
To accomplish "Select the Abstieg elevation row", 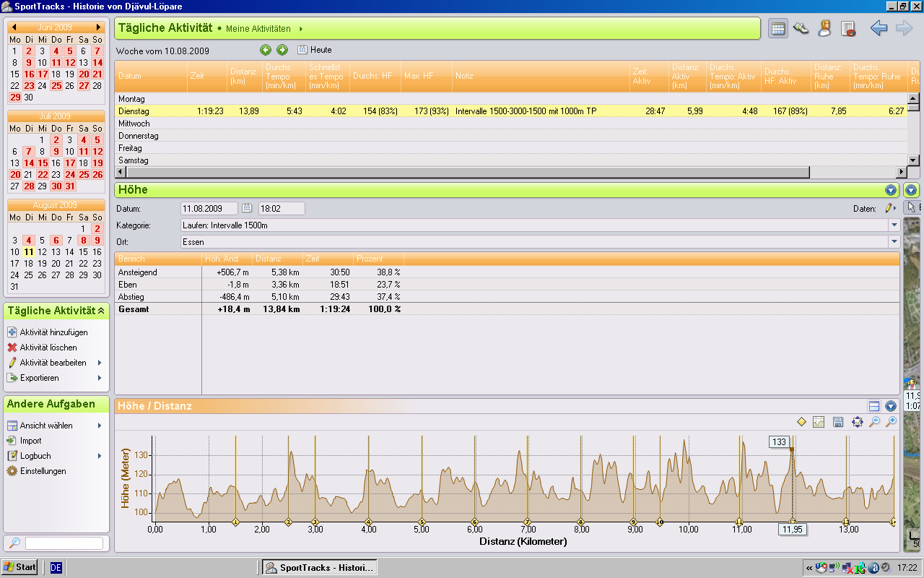I will 507,297.
